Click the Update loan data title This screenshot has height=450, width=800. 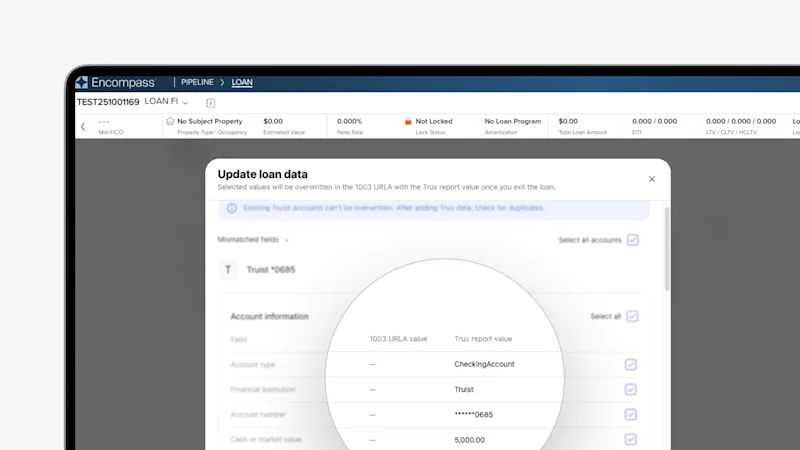click(x=263, y=174)
